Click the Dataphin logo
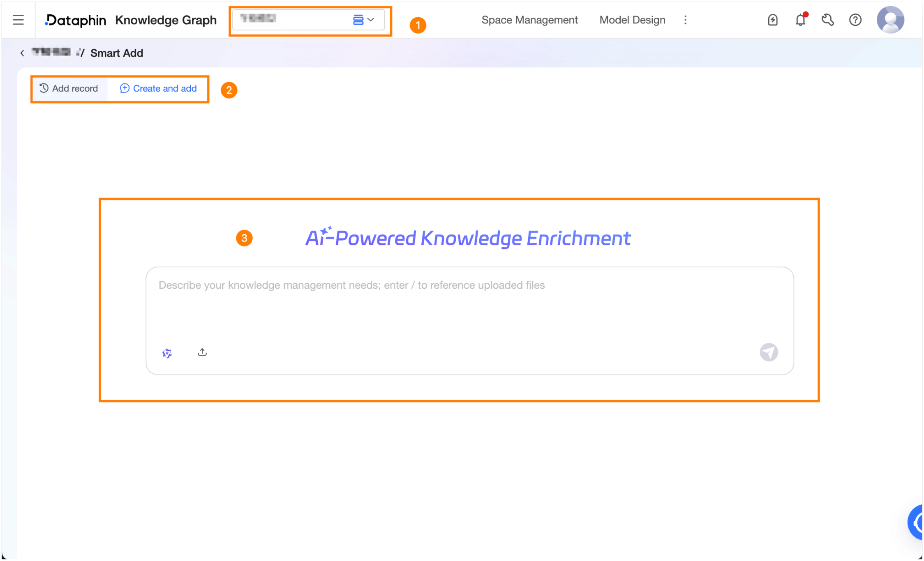This screenshot has width=924, height=561. tap(75, 20)
